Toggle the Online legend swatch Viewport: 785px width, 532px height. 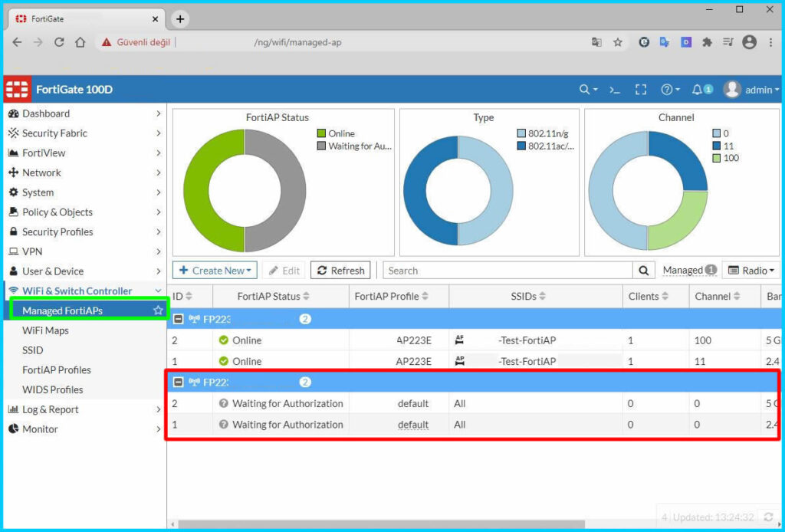321,133
